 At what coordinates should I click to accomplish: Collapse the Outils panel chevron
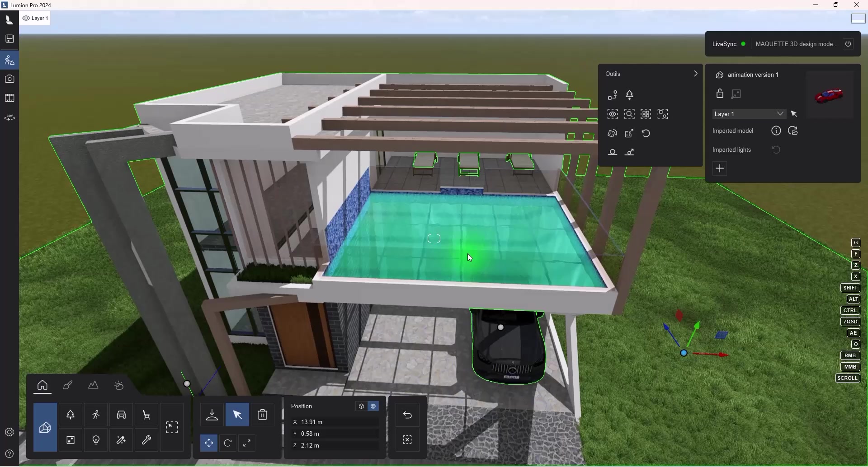click(x=695, y=74)
